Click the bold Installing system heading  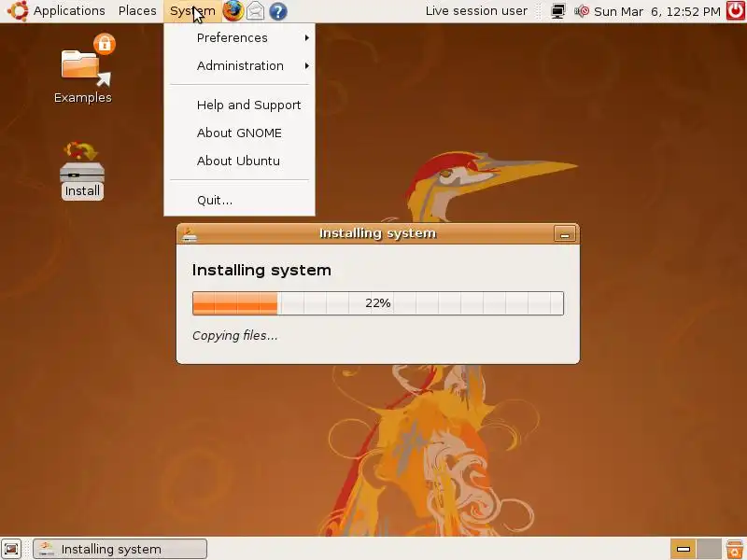click(x=261, y=271)
